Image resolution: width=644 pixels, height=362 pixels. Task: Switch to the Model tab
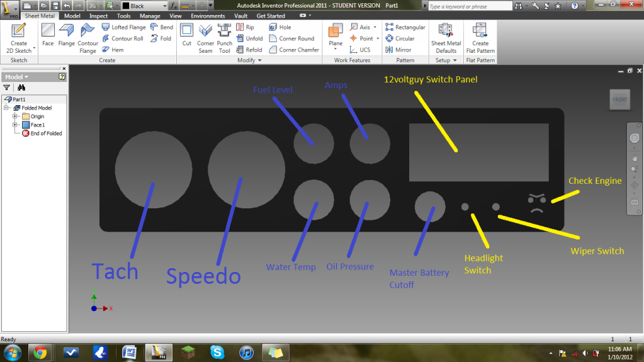pyautogui.click(x=72, y=16)
